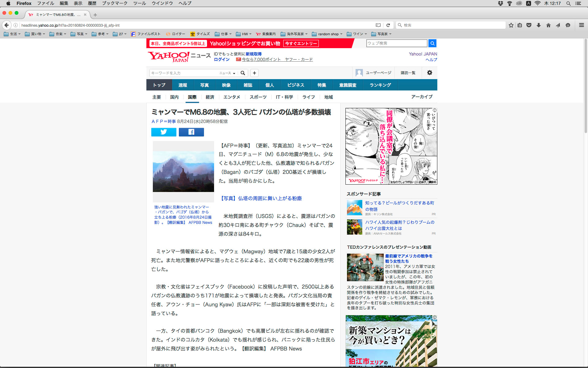Toggle the reader view icon in address bar
This screenshot has width=588, height=368.
378,25
